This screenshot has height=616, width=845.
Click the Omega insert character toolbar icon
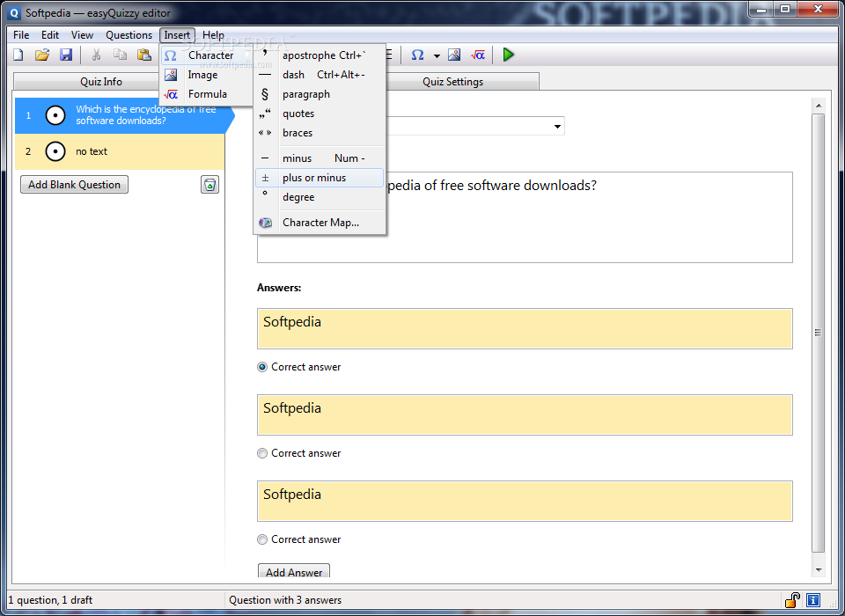[x=417, y=55]
